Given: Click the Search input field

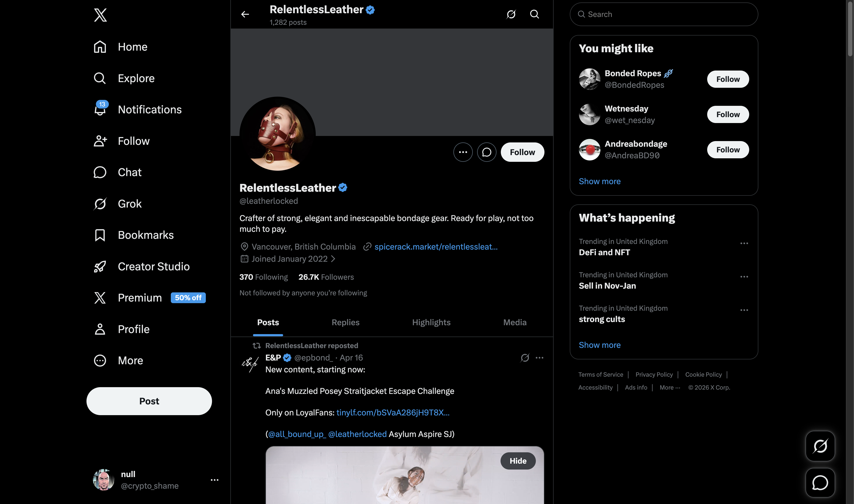Looking at the screenshot, I should pyautogui.click(x=663, y=14).
